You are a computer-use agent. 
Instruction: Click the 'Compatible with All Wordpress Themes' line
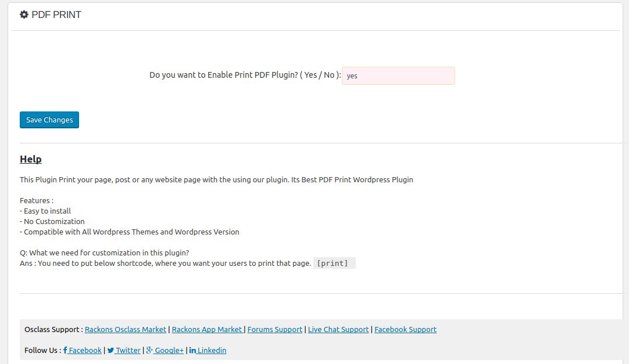(130, 232)
